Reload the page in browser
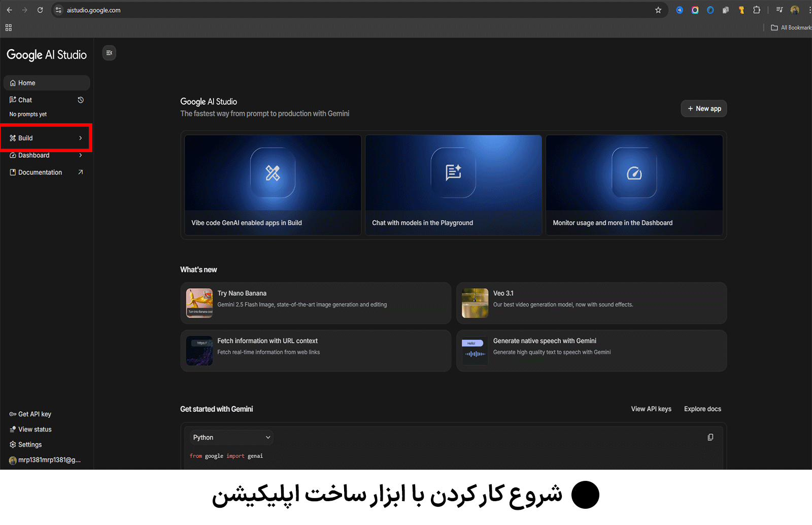Viewport: 812px width, 525px height. [x=40, y=10]
